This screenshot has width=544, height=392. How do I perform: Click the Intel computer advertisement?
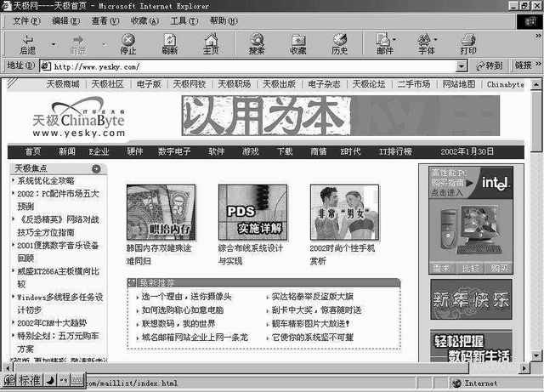(471, 220)
